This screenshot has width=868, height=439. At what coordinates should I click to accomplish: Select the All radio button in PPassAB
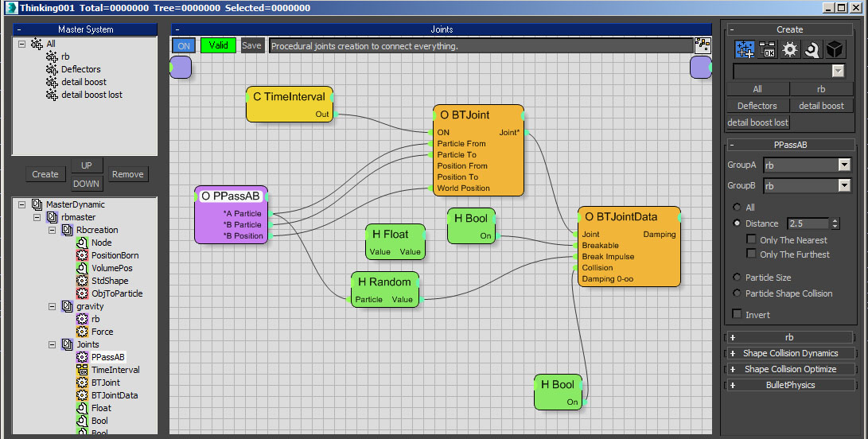pos(737,207)
